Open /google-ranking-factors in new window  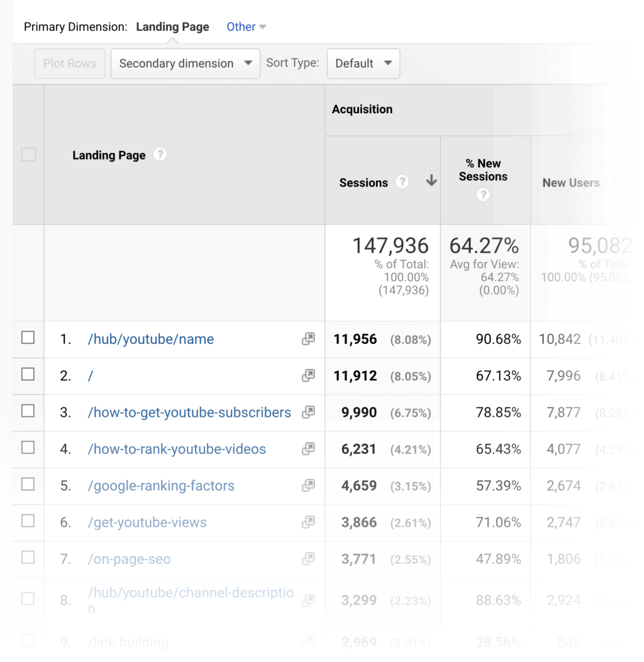[308, 485]
